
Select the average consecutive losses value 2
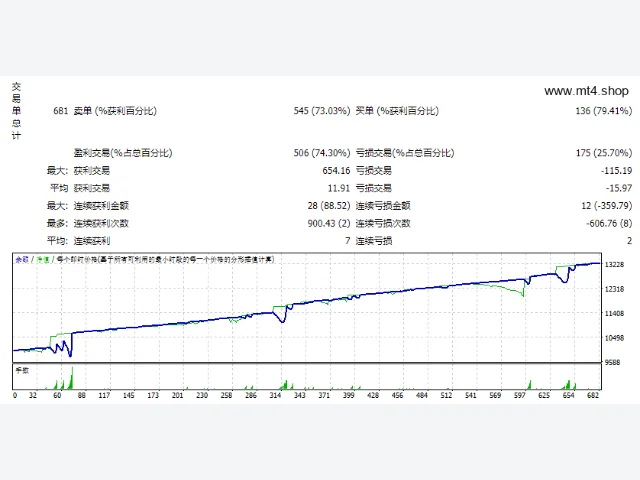(x=629, y=241)
